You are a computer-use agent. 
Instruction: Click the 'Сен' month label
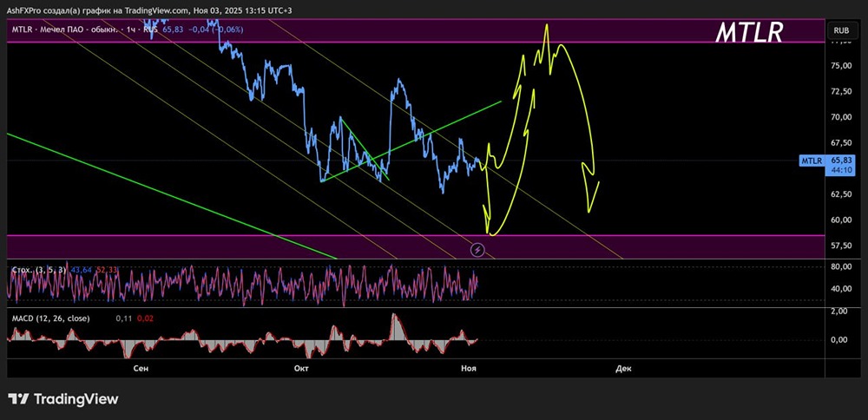pyautogui.click(x=141, y=368)
